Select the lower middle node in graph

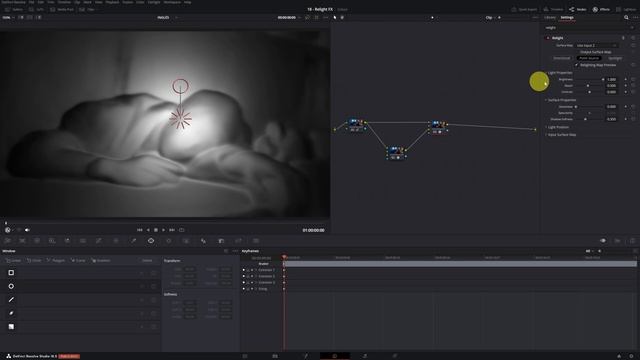point(395,153)
